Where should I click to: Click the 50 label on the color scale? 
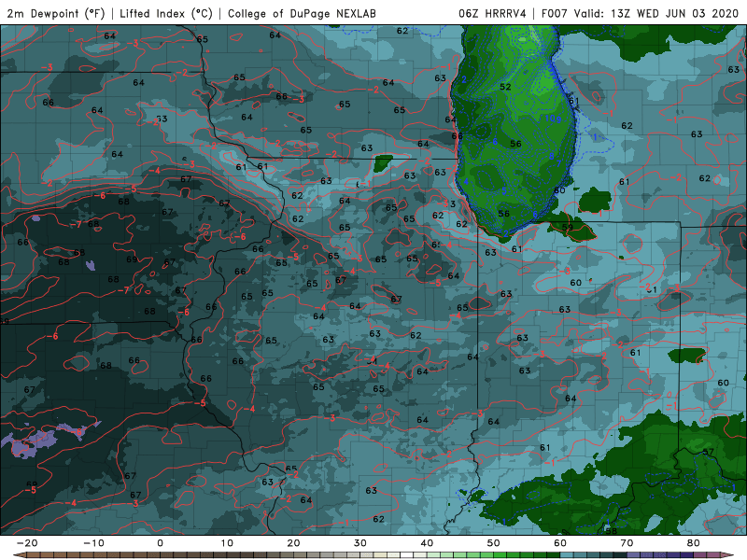tap(494, 543)
